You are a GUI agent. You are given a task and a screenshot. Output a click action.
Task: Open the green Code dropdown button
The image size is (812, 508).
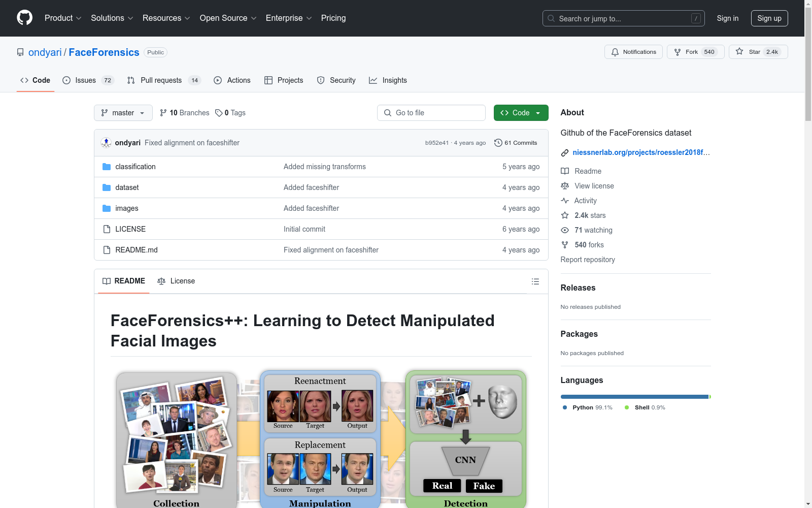pyautogui.click(x=521, y=113)
